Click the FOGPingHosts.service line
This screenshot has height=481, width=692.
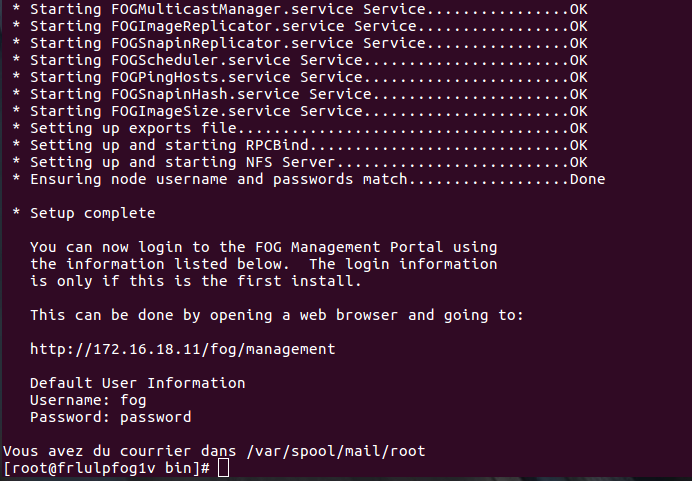click(x=300, y=77)
